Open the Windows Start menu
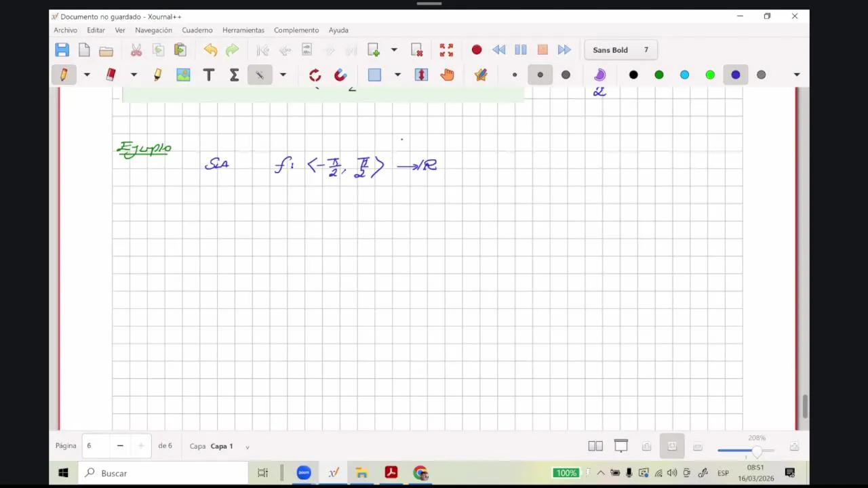This screenshot has height=488, width=868. [63, 473]
